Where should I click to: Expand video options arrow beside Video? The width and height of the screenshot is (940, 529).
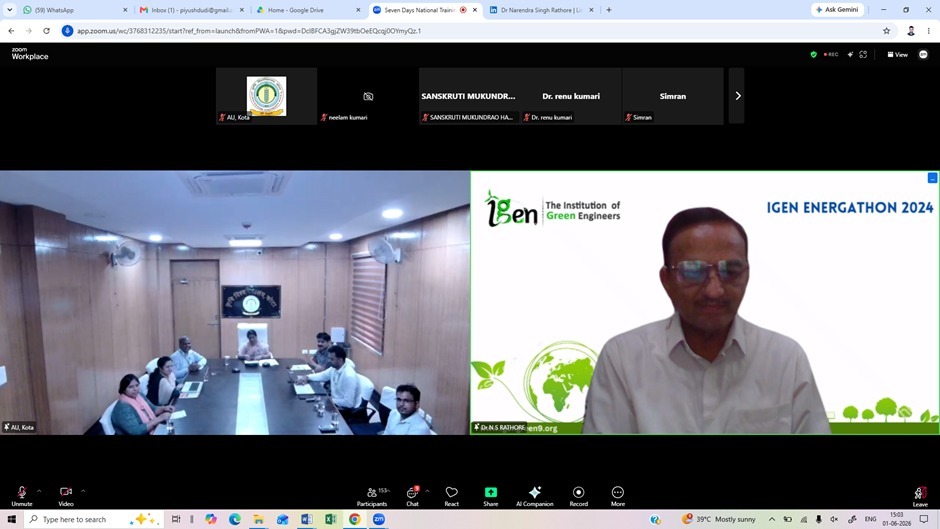click(x=83, y=491)
